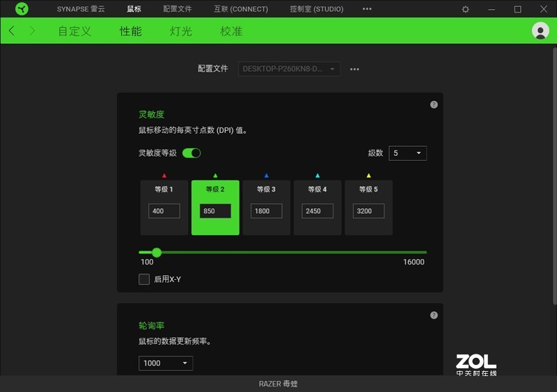
Task: Click the 灵敏度 section heading
Action: pyautogui.click(x=151, y=114)
